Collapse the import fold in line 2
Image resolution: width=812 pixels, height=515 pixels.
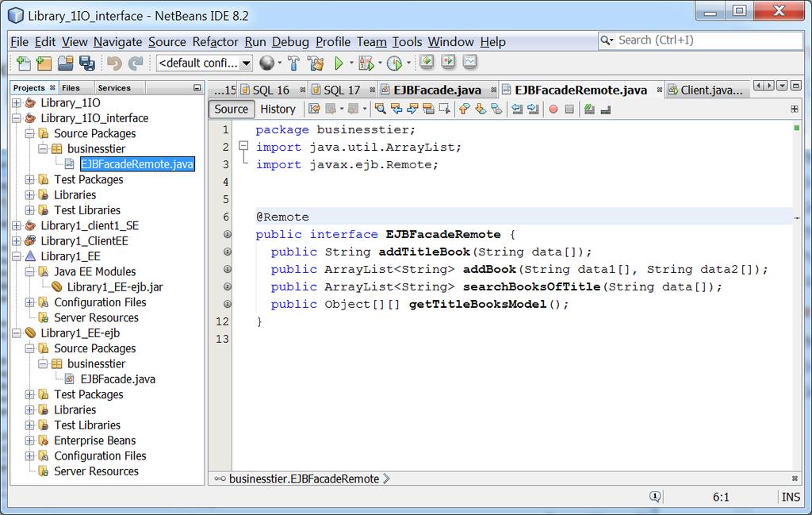tap(243, 146)
